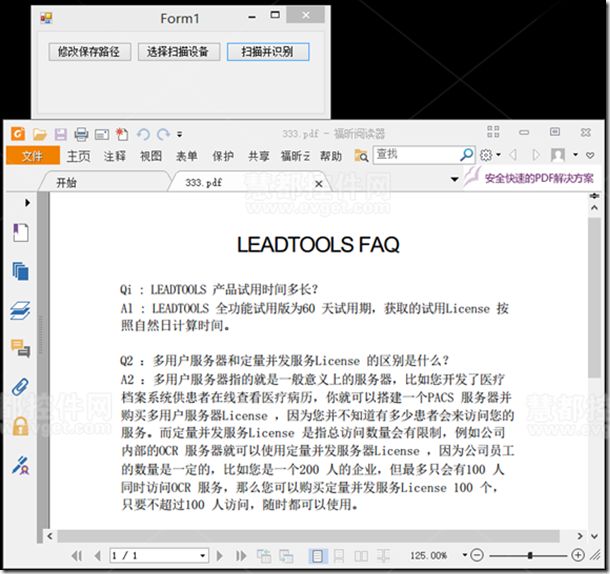Switch to the 主页 ribbon tab
The width and height of the screenshot is (610, 574).
point(79,156)
